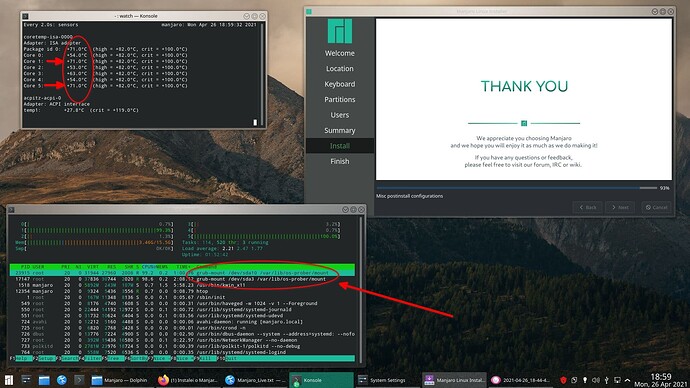Click the htop Konsole window title bar icon
The height and width of the screenshot is (388, 690).
(12, 210)
